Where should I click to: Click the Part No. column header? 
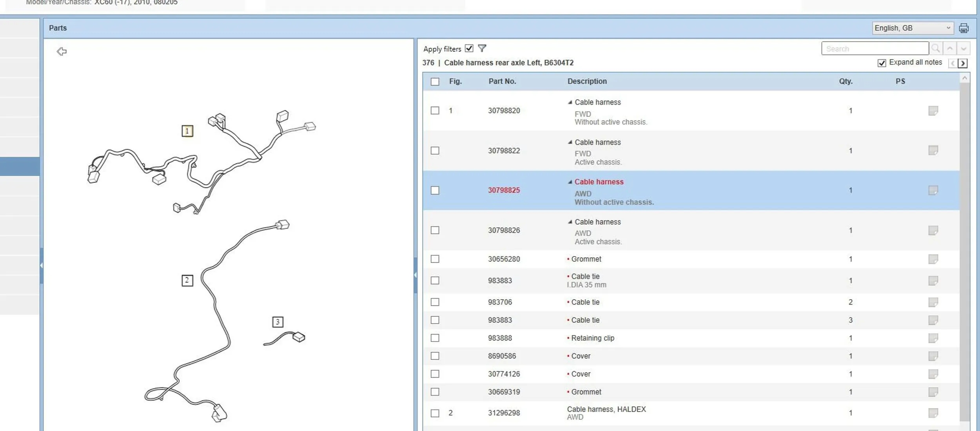coord(502,81)
